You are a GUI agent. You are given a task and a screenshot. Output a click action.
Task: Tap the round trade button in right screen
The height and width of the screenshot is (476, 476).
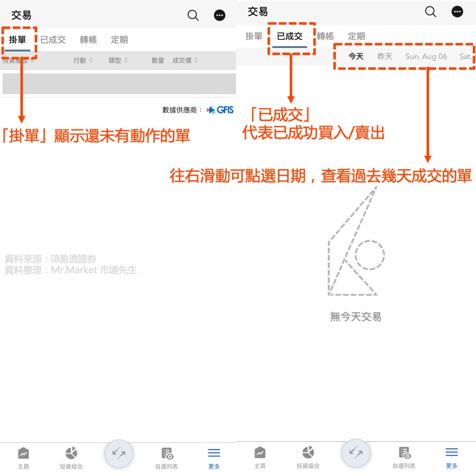[x=356, y=453]
